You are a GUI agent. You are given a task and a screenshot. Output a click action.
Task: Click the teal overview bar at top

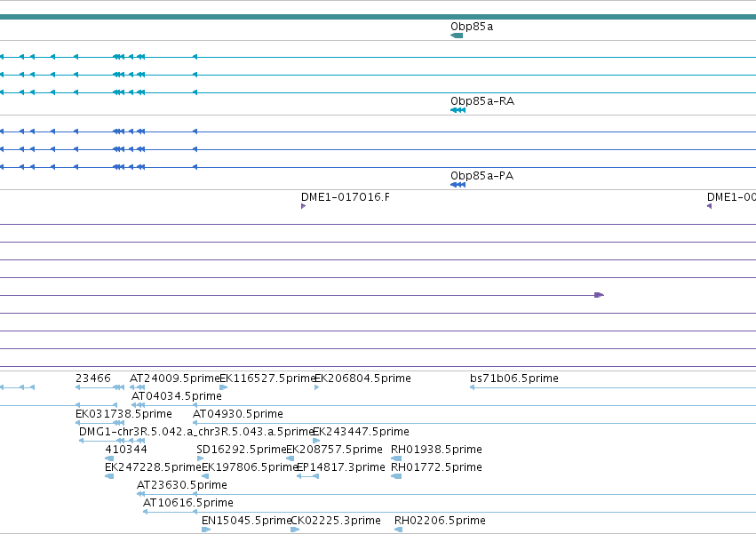click(378, 17)
